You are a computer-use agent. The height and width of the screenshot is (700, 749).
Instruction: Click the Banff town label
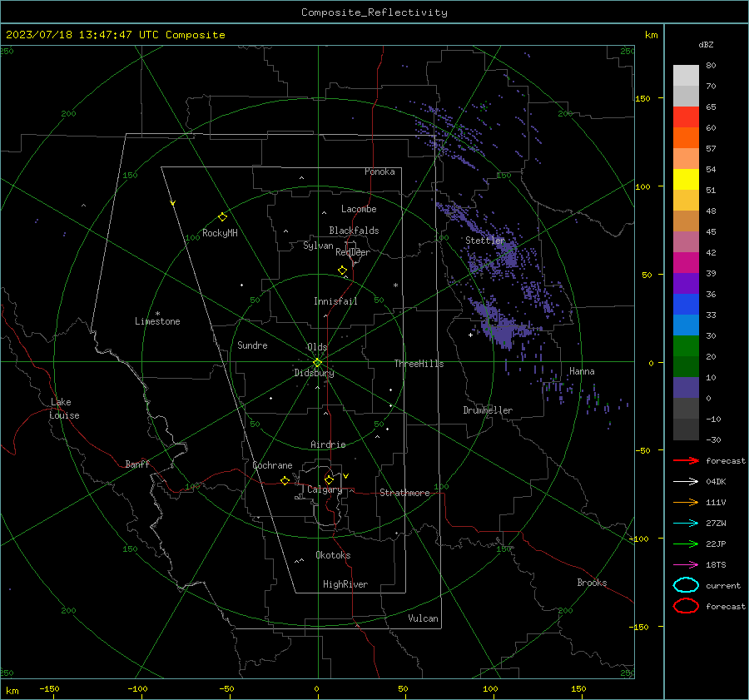137,464
